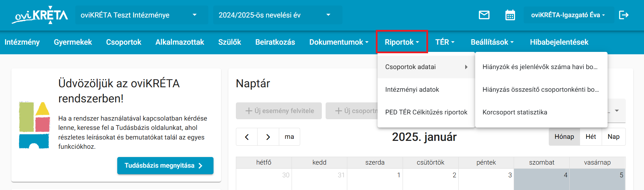Screen dimensions: 644x190
Task: Click the szombat column header
Action: pos(542,163)
